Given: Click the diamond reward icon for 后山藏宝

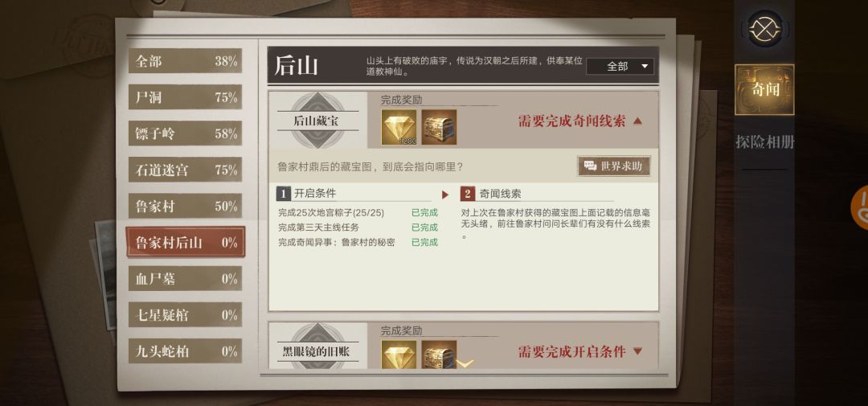Looking at the screenshot, I should click(x=399, y=127).
